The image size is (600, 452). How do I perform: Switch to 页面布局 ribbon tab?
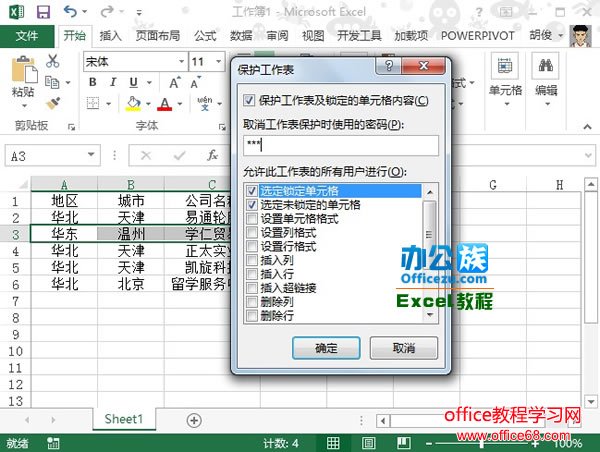point(158,36)
